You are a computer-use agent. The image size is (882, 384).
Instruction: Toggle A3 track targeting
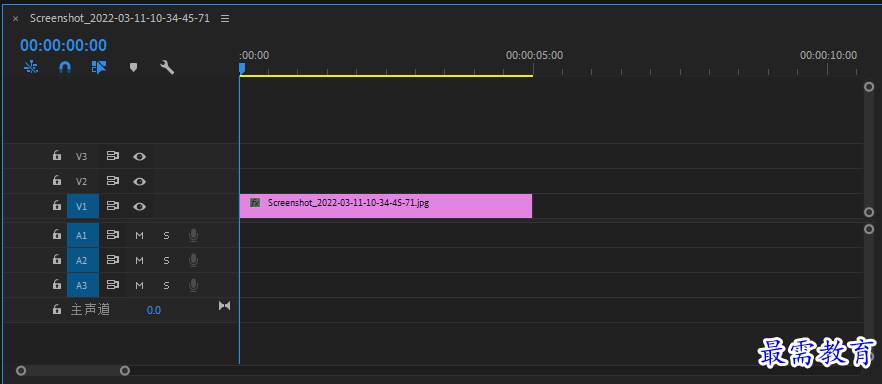[83, 285]
